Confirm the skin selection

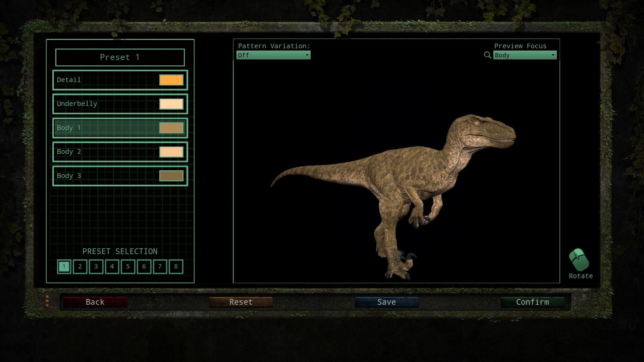click(532, 302)
